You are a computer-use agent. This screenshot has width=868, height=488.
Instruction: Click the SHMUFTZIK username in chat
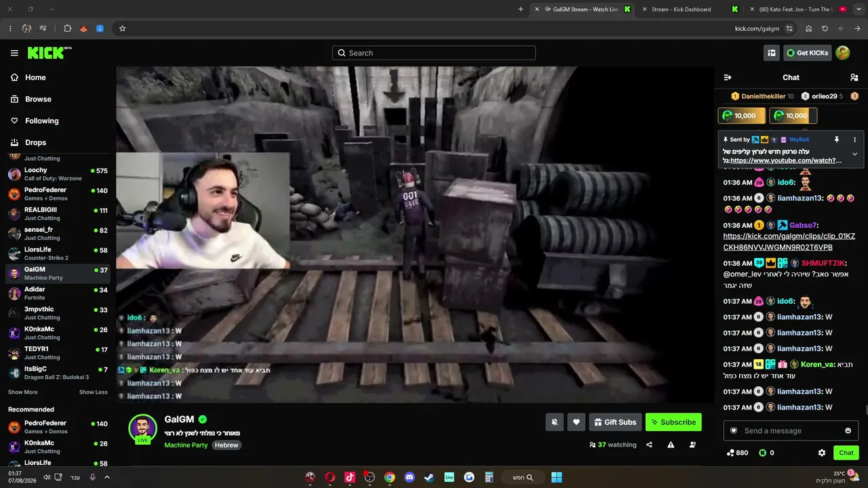(824, 263)
